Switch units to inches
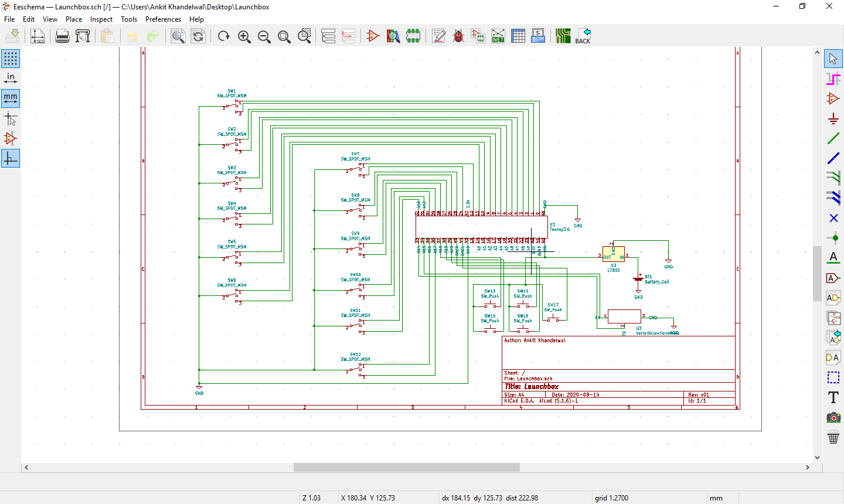The image size is (844, 504). [x=11, y=78]
